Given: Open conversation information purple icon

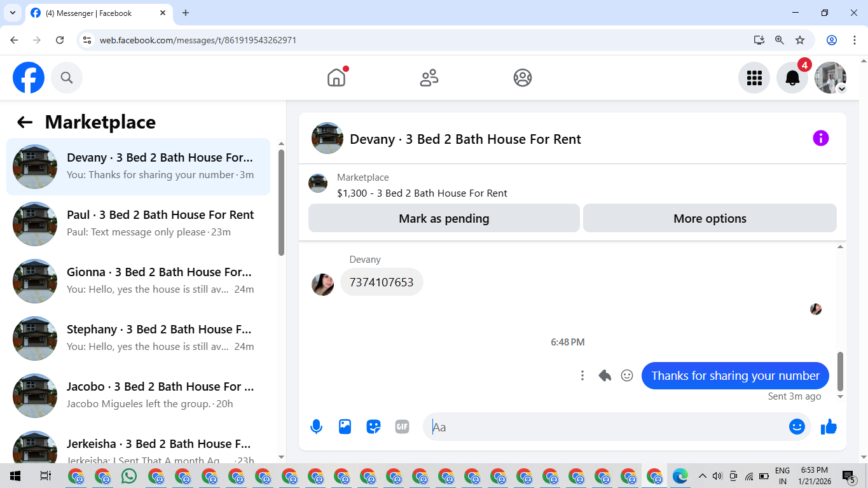Looking at the screenshot, I should point(821,138).
